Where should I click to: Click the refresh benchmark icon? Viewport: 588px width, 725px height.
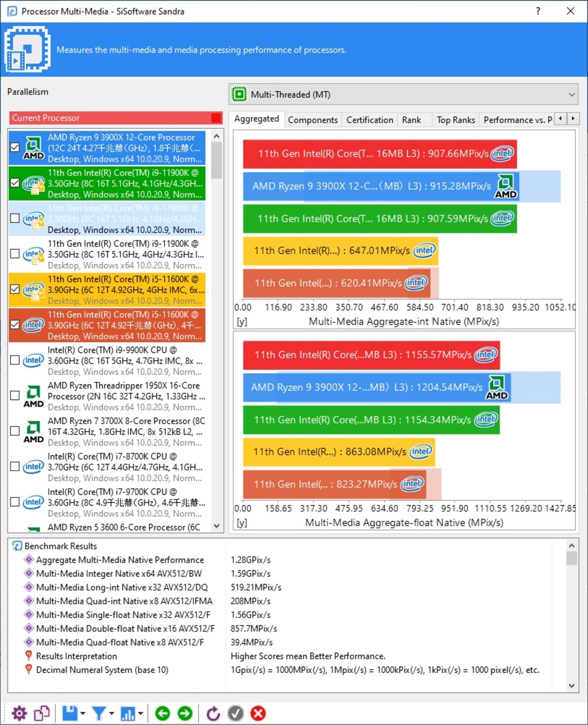coord(213,713)
